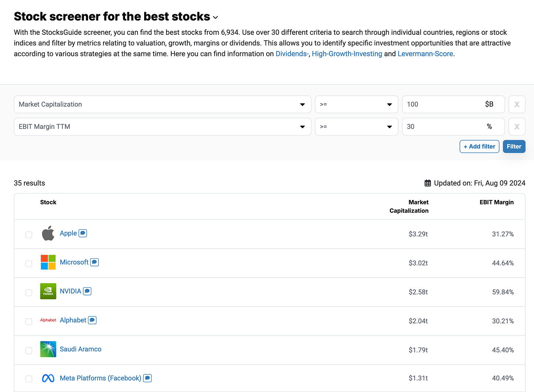Image resolution: width=534 pixels, height=392 pixels.
Task: Open the Microsoft stock link
Action: coord(74,262)
